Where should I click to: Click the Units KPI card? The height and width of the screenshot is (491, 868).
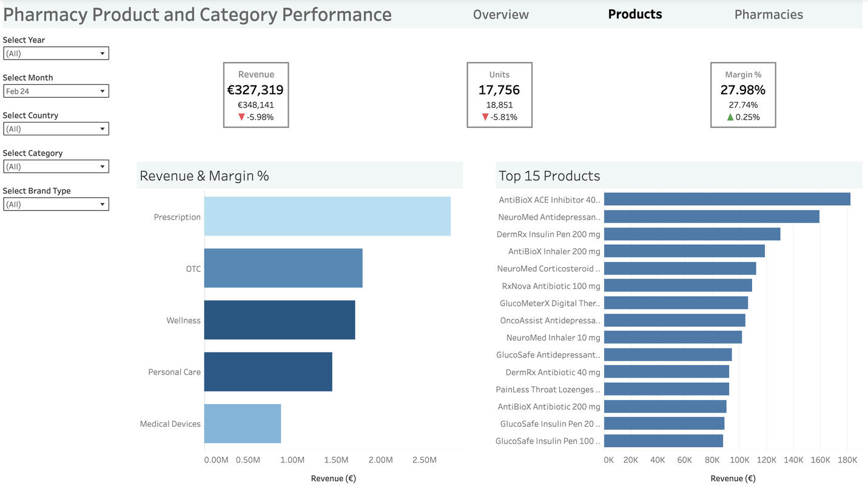[x=499, y=95]
